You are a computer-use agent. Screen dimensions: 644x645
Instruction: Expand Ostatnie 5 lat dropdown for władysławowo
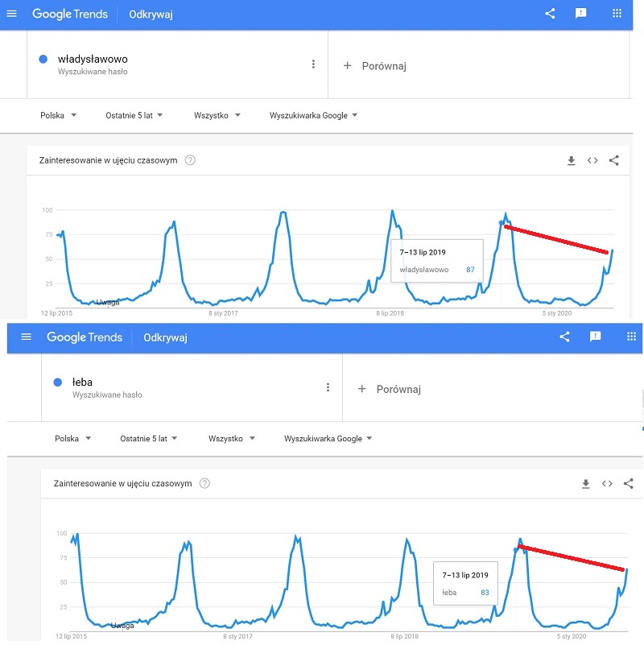coord(134,115)
